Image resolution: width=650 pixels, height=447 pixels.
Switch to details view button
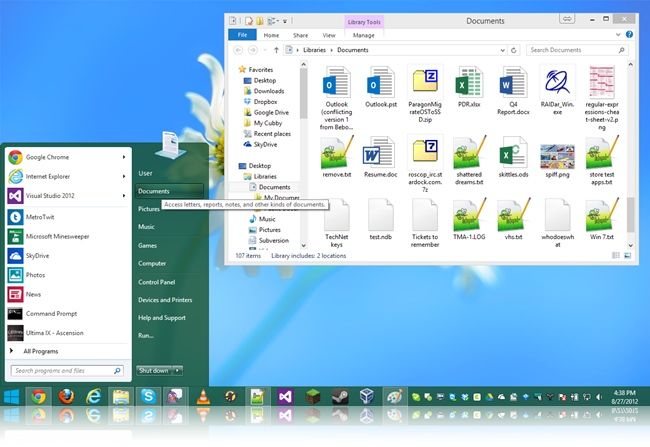616,256
